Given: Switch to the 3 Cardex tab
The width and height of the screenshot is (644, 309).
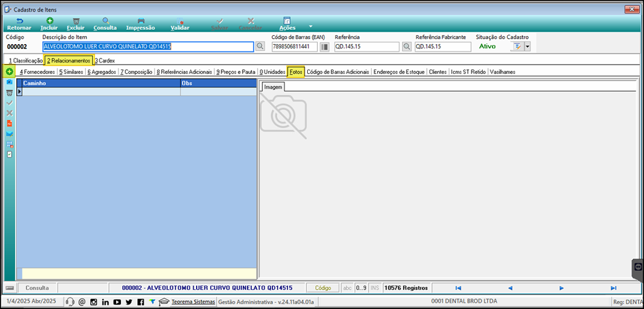Looking at the screenshot, I should (105, 60).
